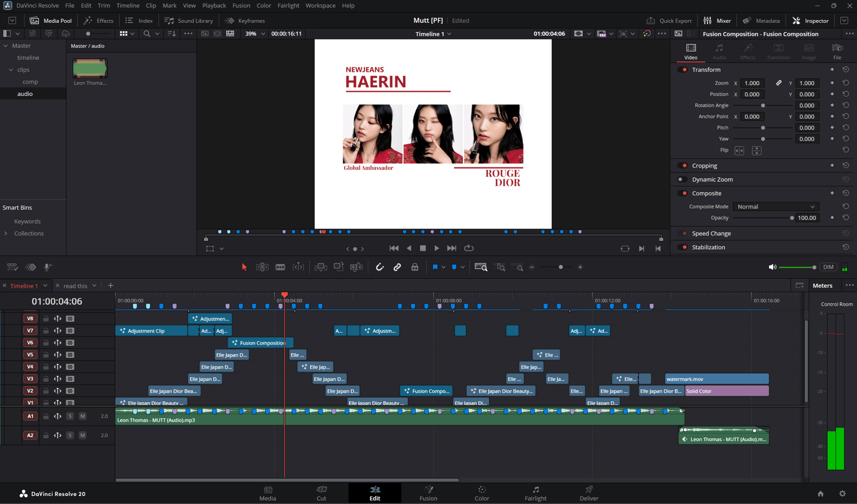This screenshot has height=504, width=857.
Task: Flip the clip horizontally
Action: pyautogui.click(x=739, y=151)
